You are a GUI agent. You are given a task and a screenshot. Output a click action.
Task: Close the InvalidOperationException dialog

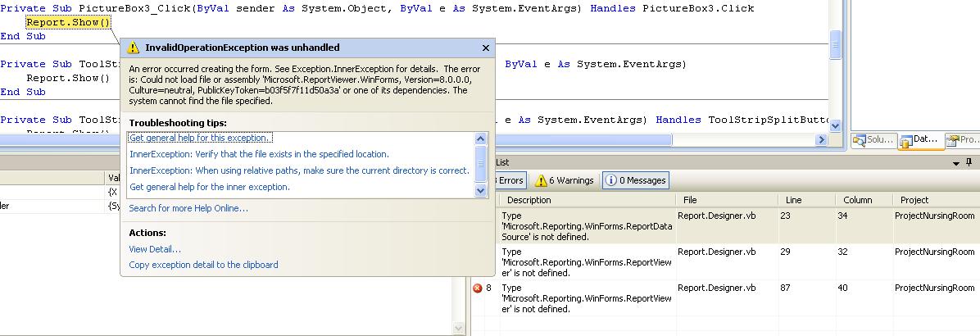pos(485,48)
